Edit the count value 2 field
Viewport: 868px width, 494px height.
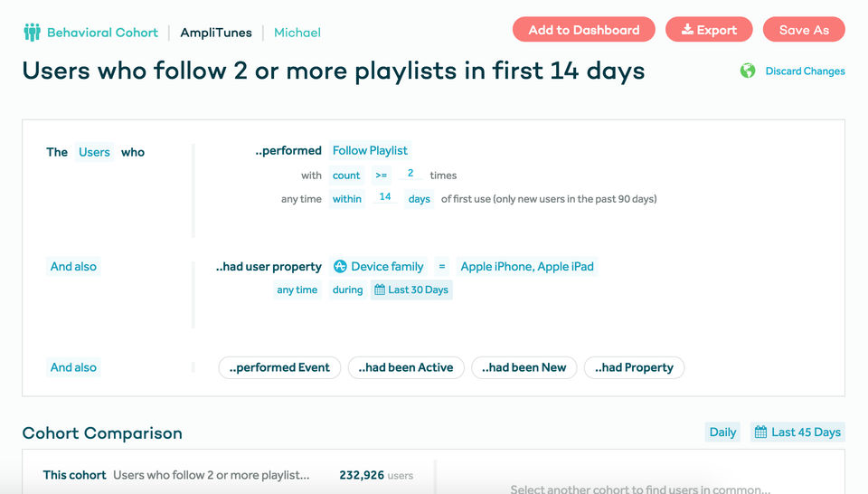tap(410, 174)
